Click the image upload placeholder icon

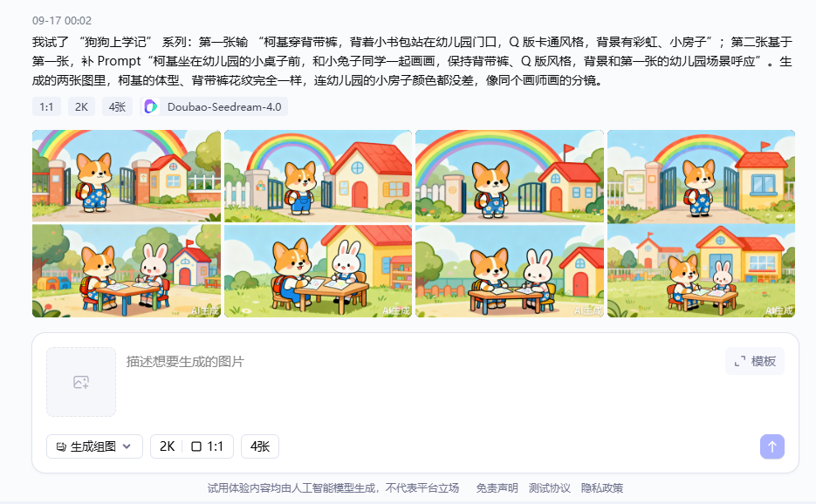pos(81,382)
